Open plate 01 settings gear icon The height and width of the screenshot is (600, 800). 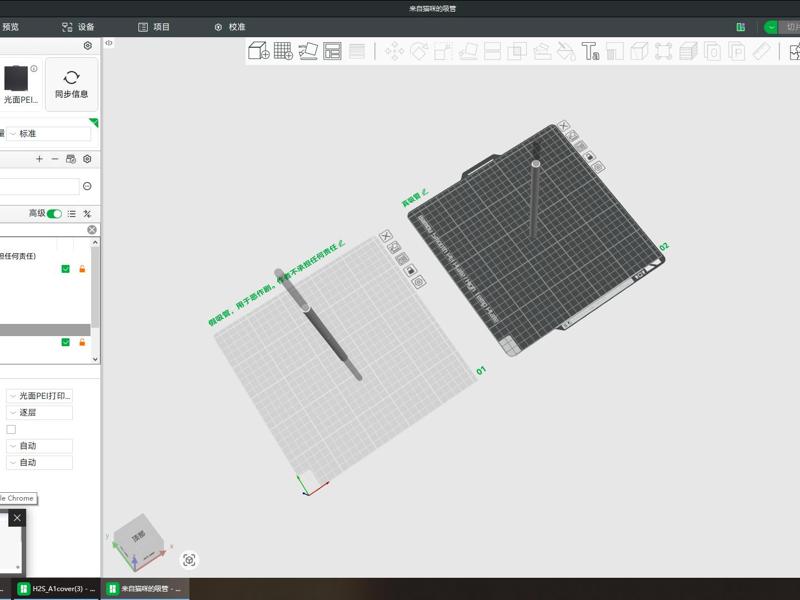click(x=418, y=282)
